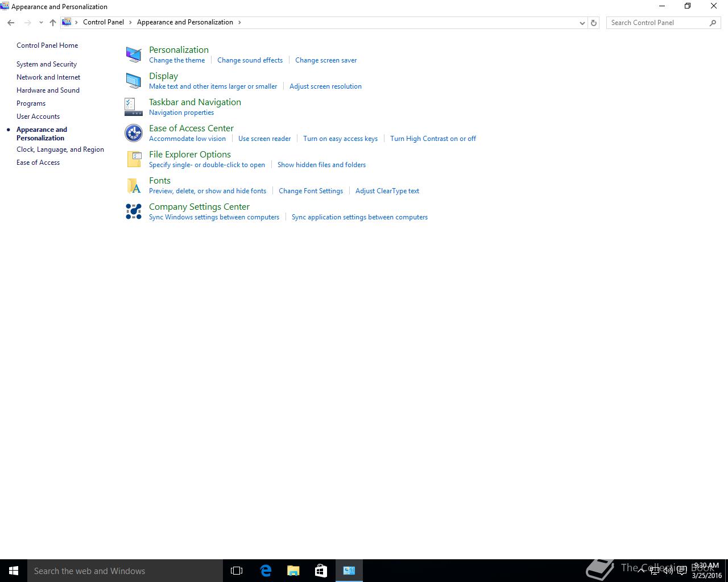Open the Windows Store taskbar icon

coord(321,571)
